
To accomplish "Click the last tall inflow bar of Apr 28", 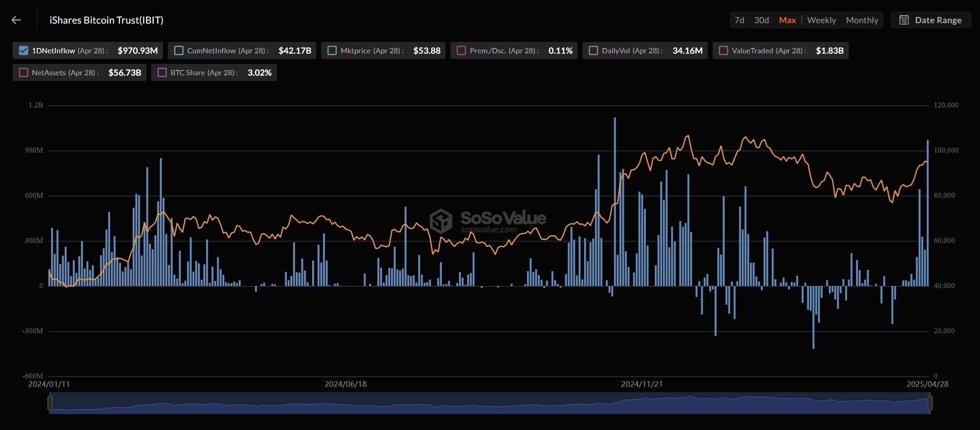I will [x=928, y=213].
